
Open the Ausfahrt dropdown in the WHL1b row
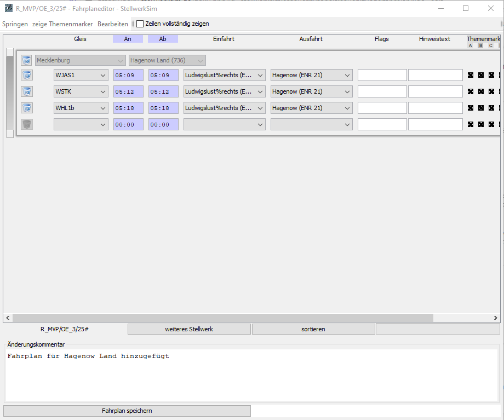pos(311,108)
